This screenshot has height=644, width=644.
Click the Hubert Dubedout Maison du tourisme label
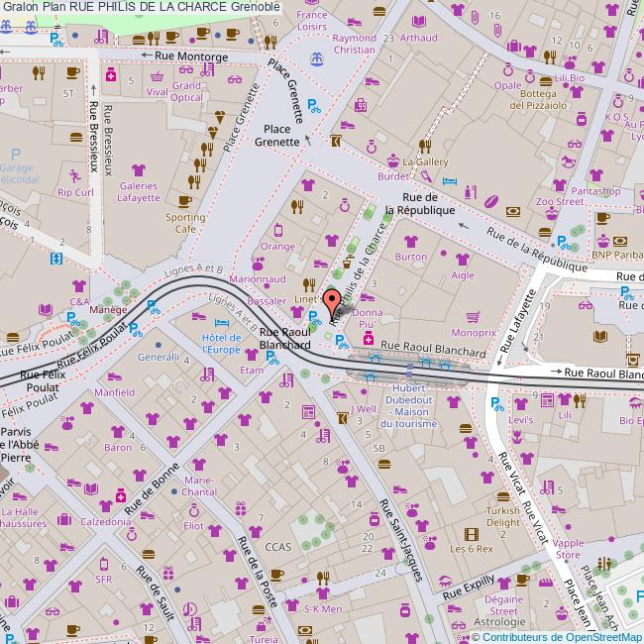pos(423,405)
